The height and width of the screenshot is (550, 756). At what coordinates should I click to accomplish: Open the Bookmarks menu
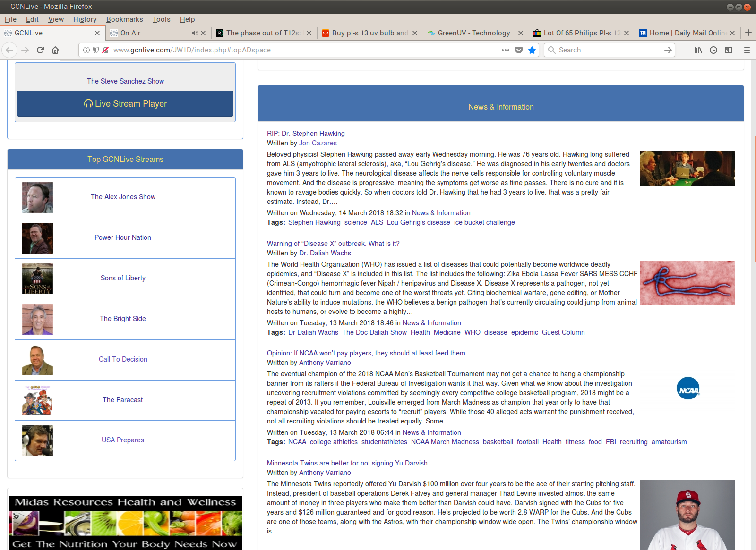[x=125, y=19]
